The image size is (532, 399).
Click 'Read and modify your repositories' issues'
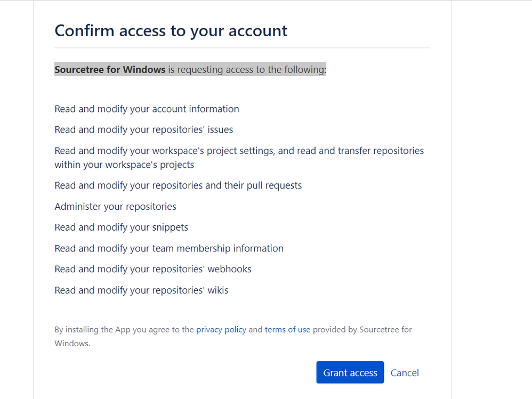pyautogui.click(x=144, y=129)
